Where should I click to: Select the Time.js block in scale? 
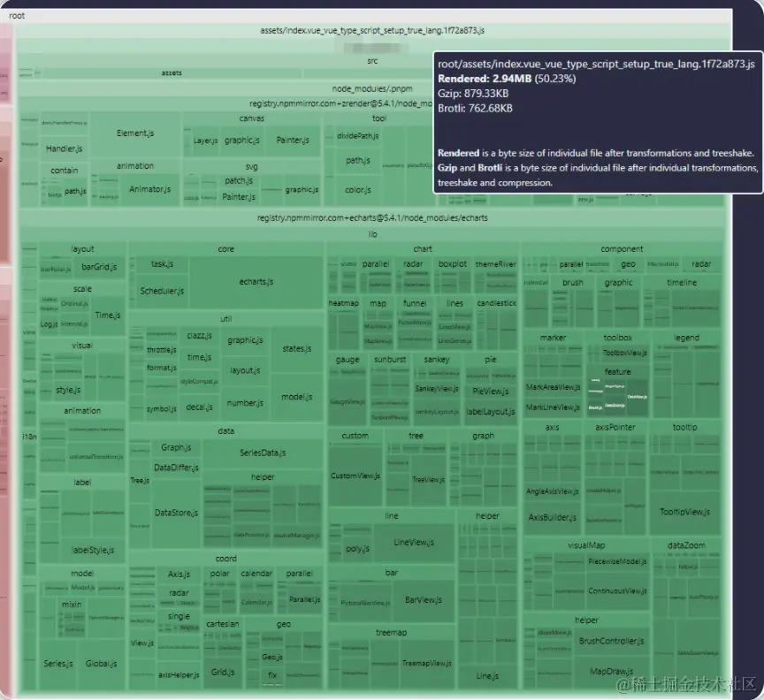click(x=108, y=316)
